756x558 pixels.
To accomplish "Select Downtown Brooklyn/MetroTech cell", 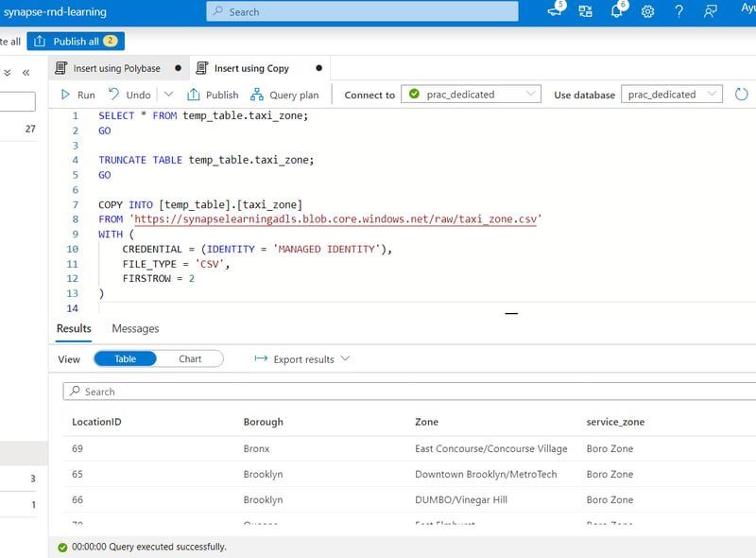I will click(x=486, y=474).
